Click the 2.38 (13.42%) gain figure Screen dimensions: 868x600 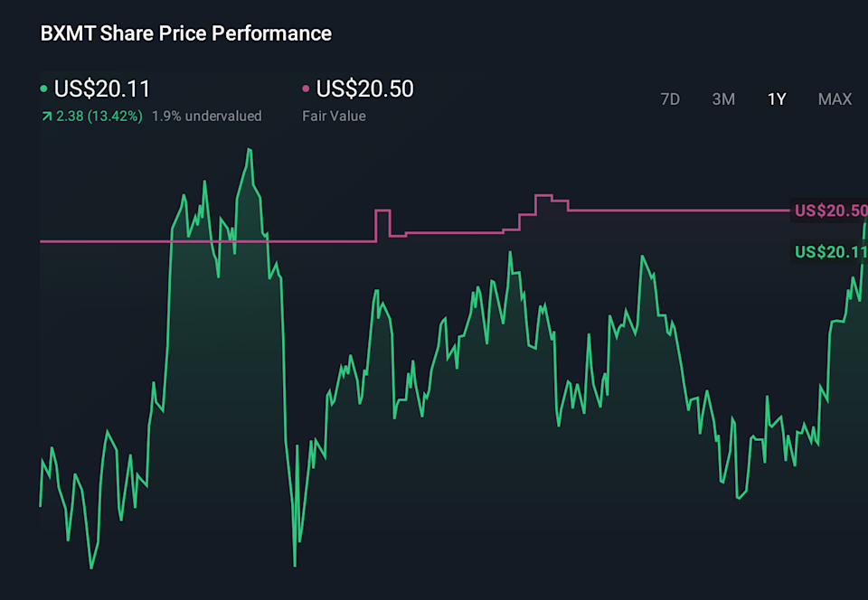click(99, 116)
